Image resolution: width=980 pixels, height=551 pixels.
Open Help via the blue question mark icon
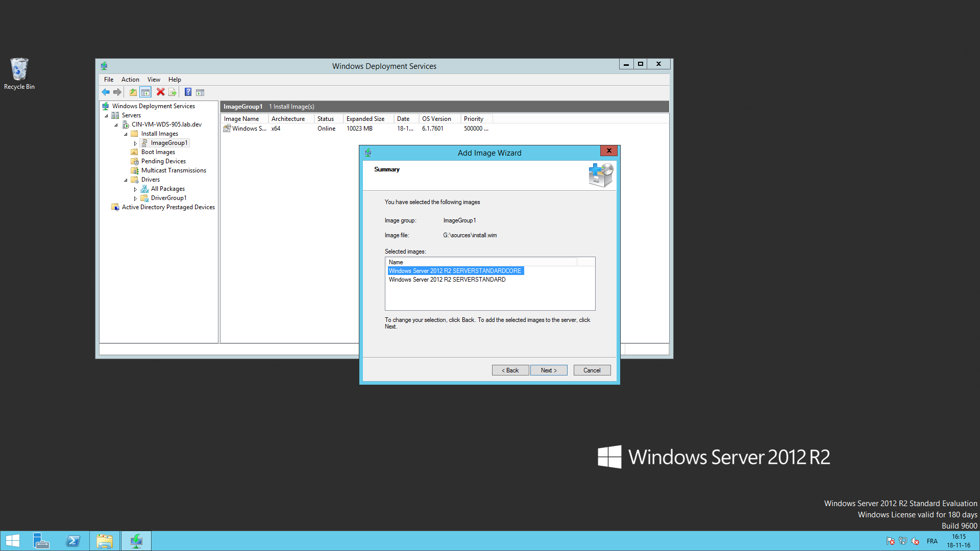(x=188, y=92)
